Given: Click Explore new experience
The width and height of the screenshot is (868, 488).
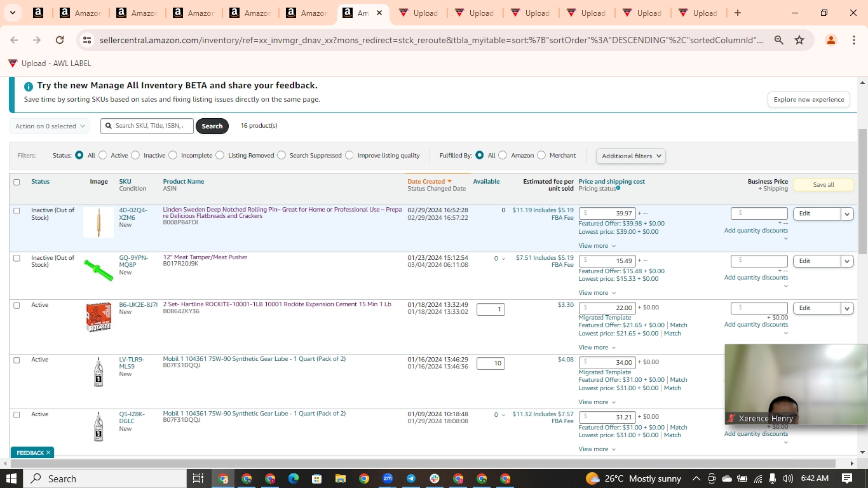Looking at the screenshot, I should [809, 100].
